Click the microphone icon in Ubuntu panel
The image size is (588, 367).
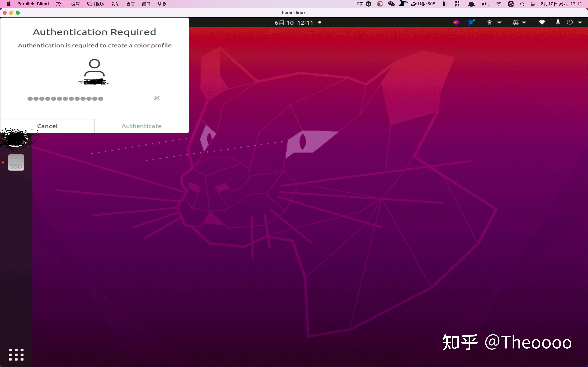[558, 23]
